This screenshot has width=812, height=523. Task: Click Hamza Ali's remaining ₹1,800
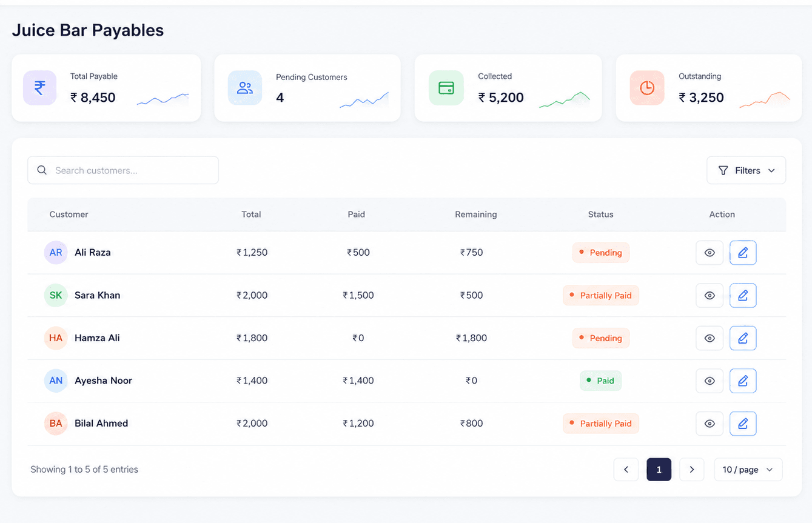click(472, 338)
